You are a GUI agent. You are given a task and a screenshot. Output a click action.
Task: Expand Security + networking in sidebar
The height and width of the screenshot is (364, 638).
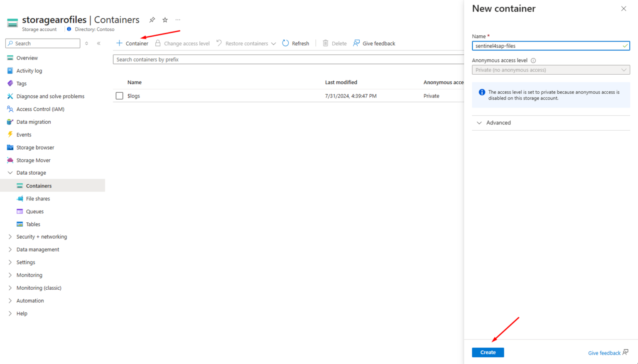tap(42, 237)
